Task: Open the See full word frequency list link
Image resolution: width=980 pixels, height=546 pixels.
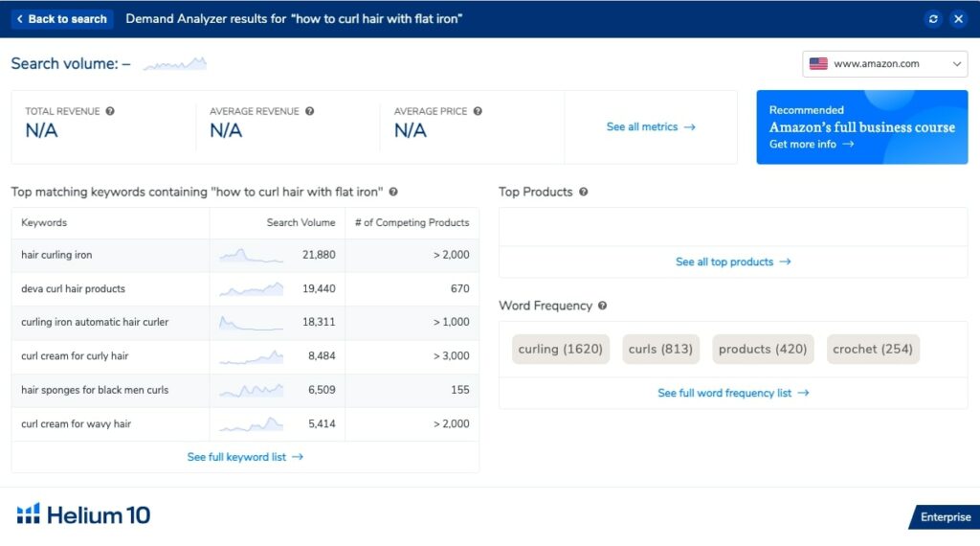Action: [x=733, y=394]
